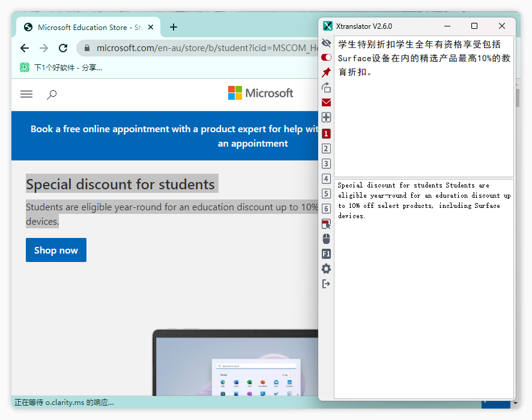
Task: Click the exit arrow icon in Xtranslator
Action: 326,284
